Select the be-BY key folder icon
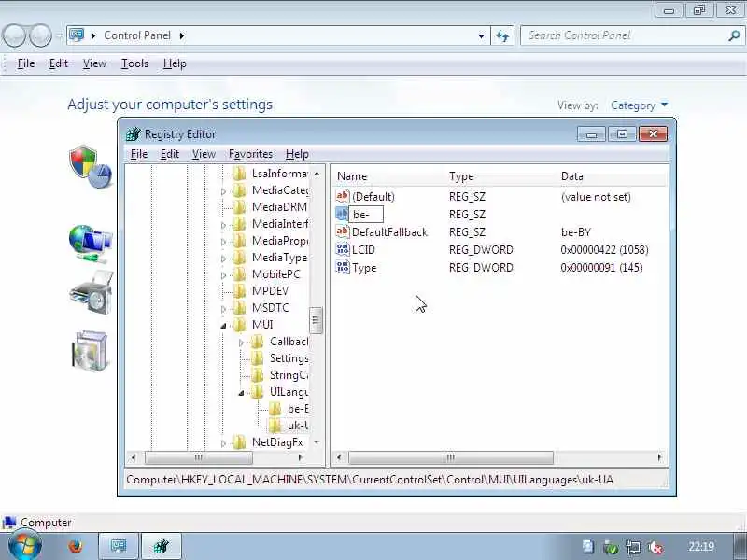 [275, 409]
